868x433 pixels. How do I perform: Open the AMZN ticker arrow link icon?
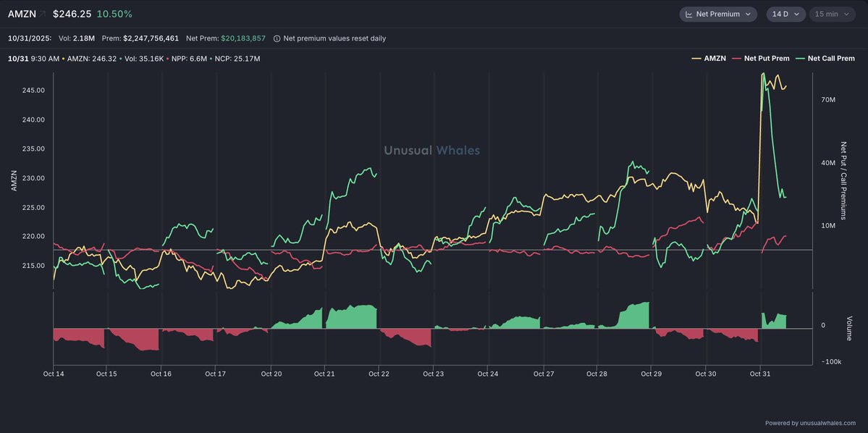pyautogui.click(x=42, y=14)
